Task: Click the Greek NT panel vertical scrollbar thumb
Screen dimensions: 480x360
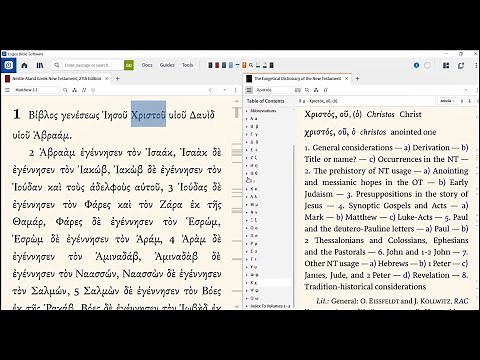Action: pyautogui.click(x=237, y=113)
